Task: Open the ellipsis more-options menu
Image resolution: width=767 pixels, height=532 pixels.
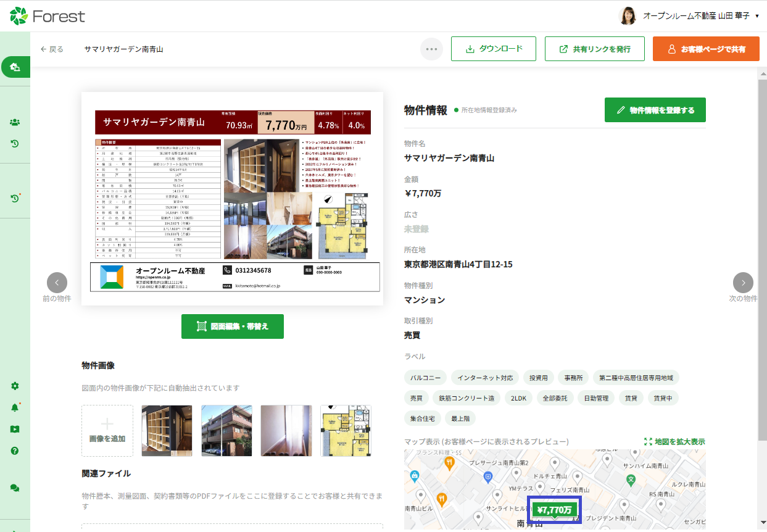Action: [x=431, y=49]
